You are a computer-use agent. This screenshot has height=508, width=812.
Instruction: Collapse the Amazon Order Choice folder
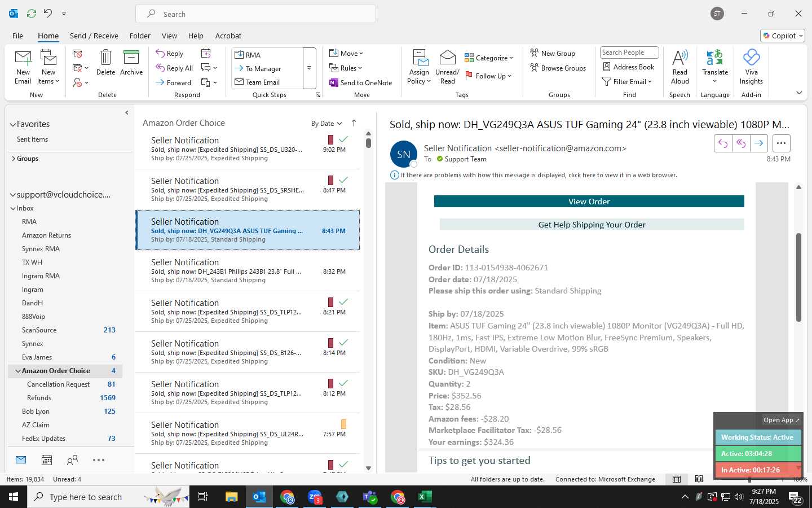[18, 371]
